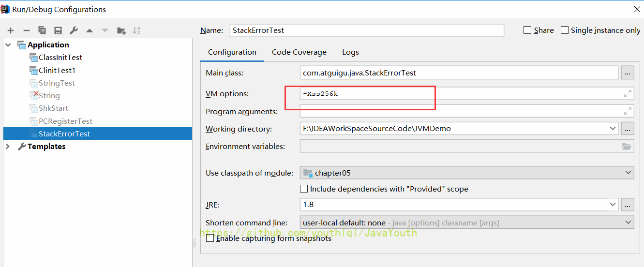Expand VM options field editor
This screenshot has height=267, width=644.
pos(628,94)
